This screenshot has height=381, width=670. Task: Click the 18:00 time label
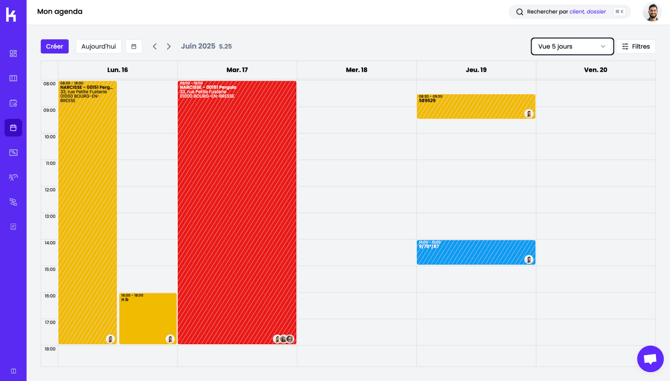(50, 349)
